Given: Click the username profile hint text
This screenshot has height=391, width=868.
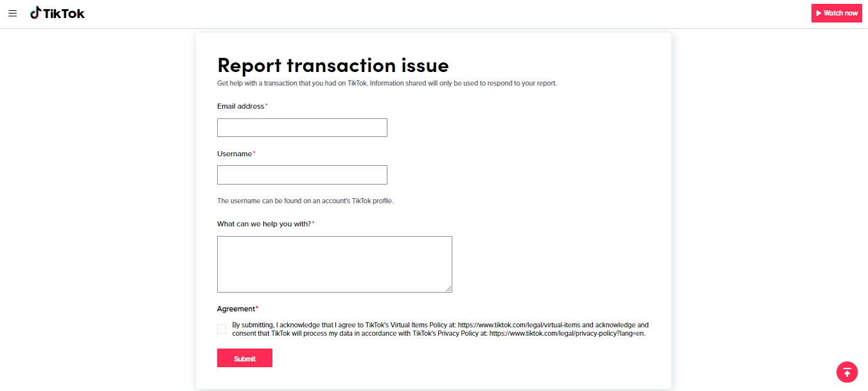Looking at the screenshot, I should click(x=305, y=201).
